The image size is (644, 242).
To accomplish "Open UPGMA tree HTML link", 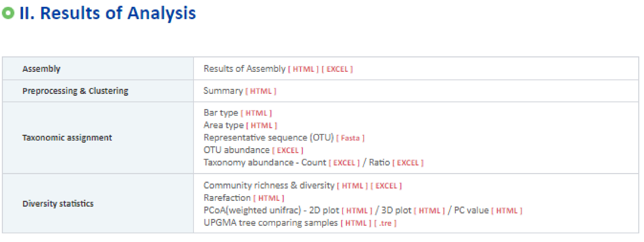I will tap(356, 223).
